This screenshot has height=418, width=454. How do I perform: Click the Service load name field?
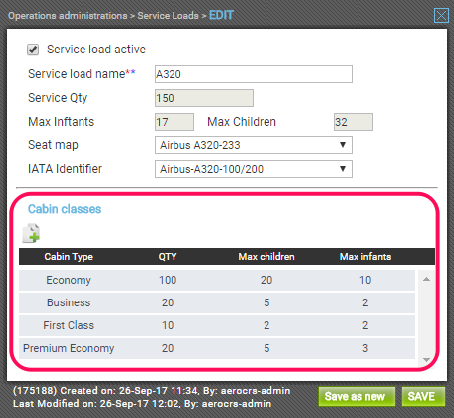(254, 74)
